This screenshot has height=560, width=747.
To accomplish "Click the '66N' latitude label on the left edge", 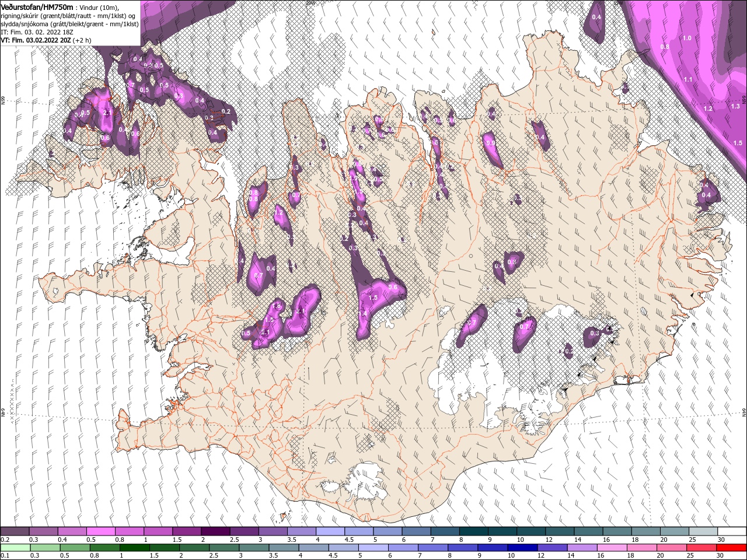I will click(4, 100).
